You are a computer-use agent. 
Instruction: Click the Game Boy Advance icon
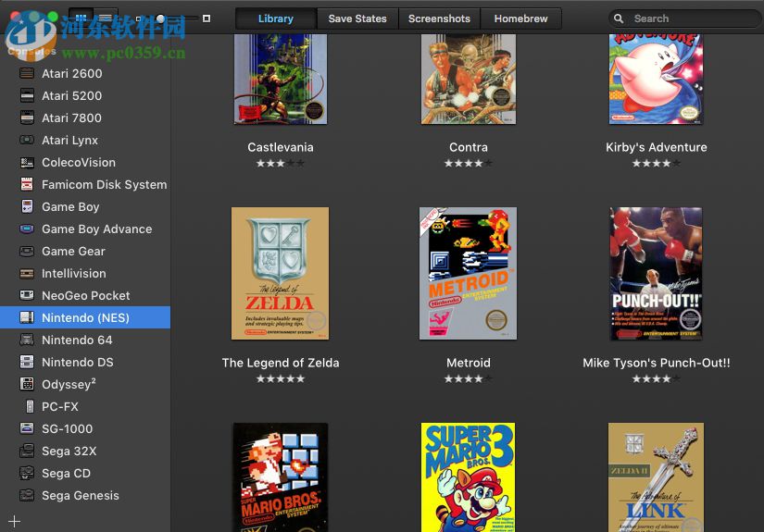point(27,229)
